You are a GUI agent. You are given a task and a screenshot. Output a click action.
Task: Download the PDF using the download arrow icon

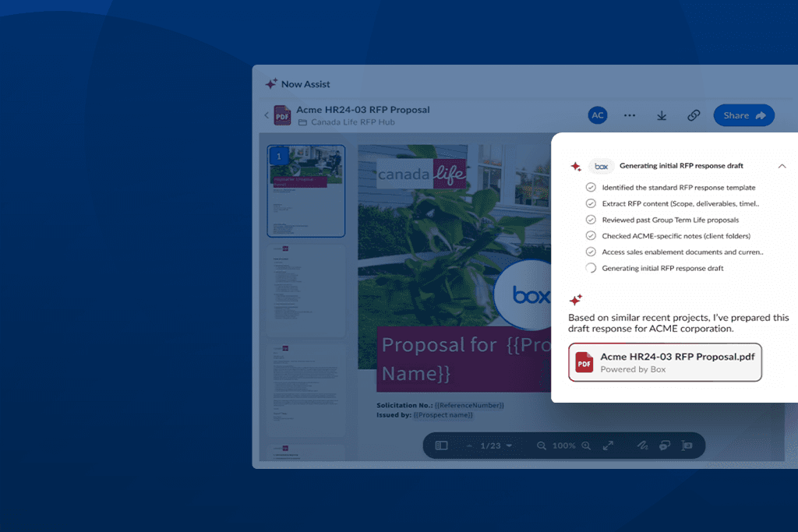(x=662, y=115)
